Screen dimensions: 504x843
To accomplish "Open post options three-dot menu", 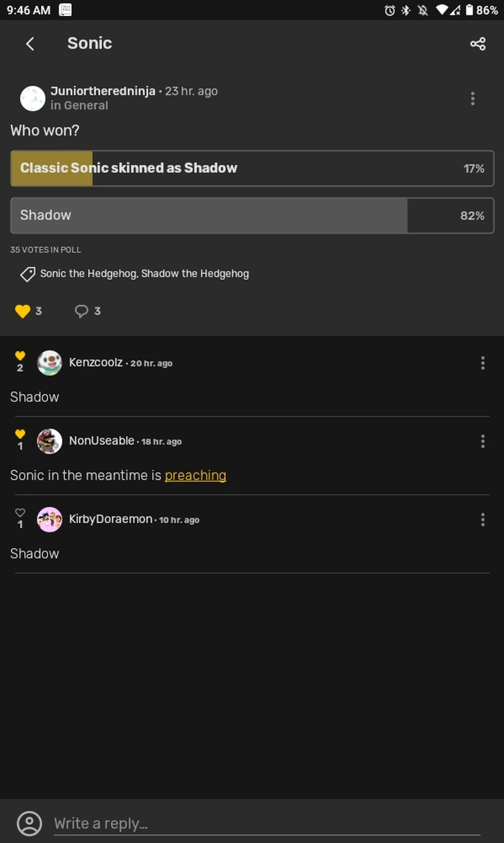I will point(473,99).
